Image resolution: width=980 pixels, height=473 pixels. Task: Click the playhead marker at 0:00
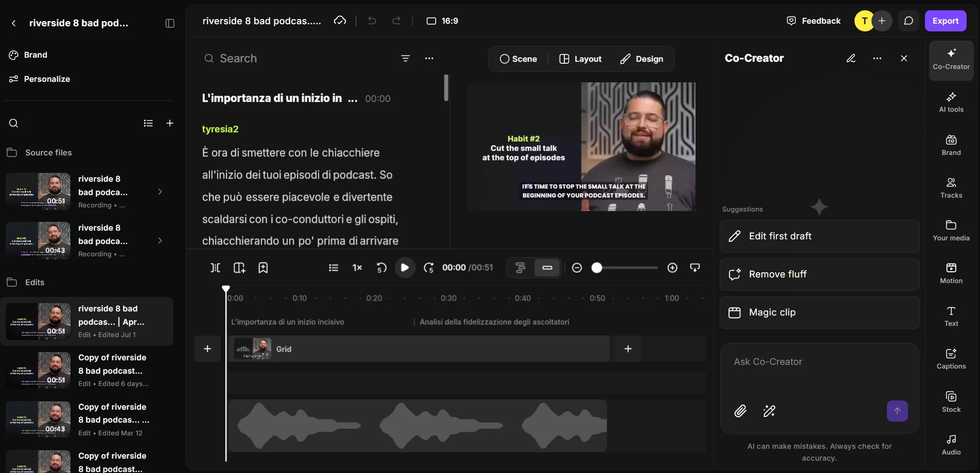226,289
